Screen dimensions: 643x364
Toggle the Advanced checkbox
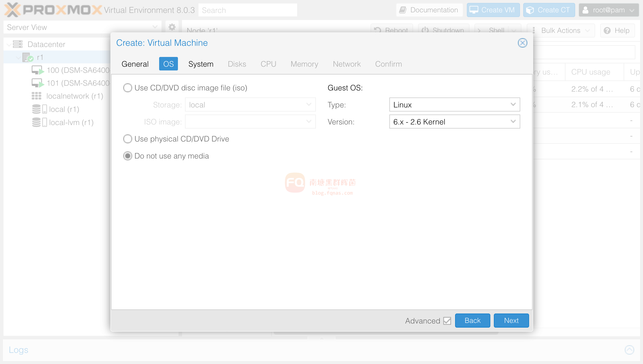coord(447,321)
